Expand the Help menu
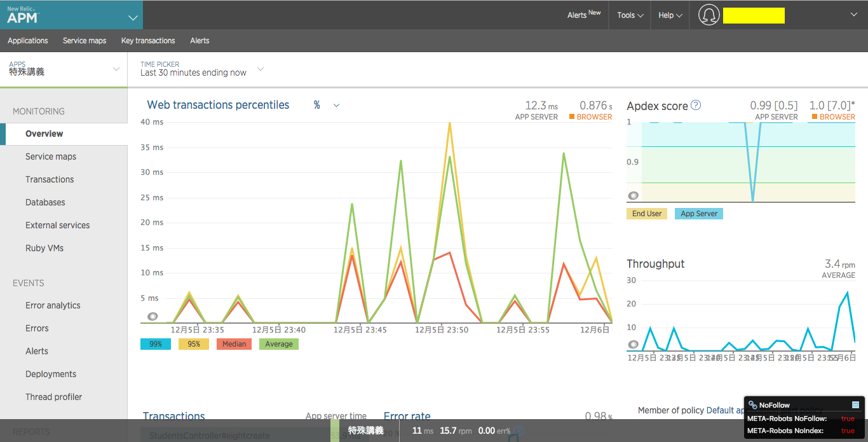 670,15
